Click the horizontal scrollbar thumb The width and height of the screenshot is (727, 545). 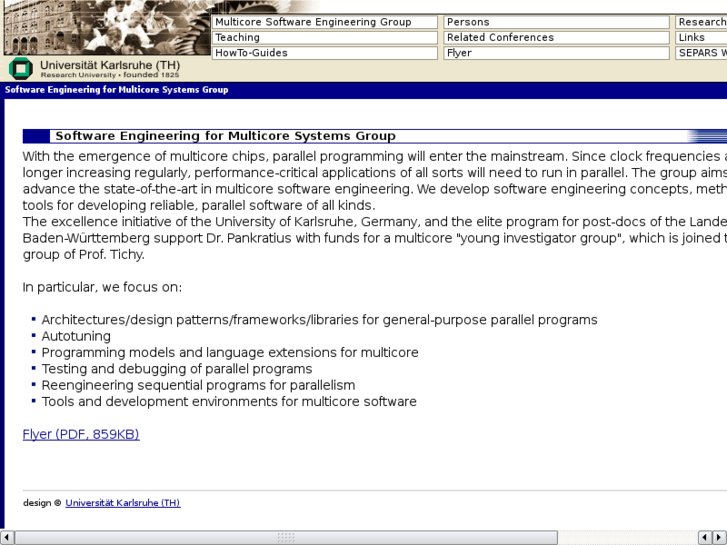(x=286, y=537)
